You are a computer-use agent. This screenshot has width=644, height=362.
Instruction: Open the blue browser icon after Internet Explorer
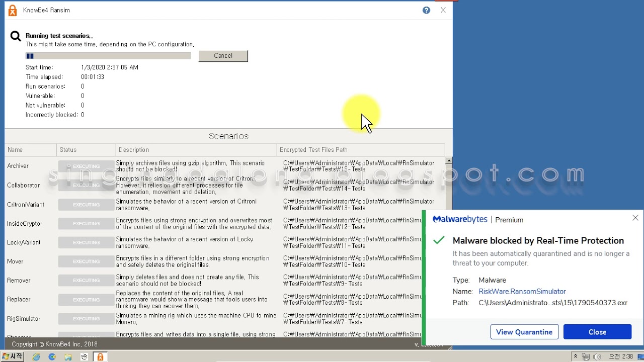(x=52, y=357)
